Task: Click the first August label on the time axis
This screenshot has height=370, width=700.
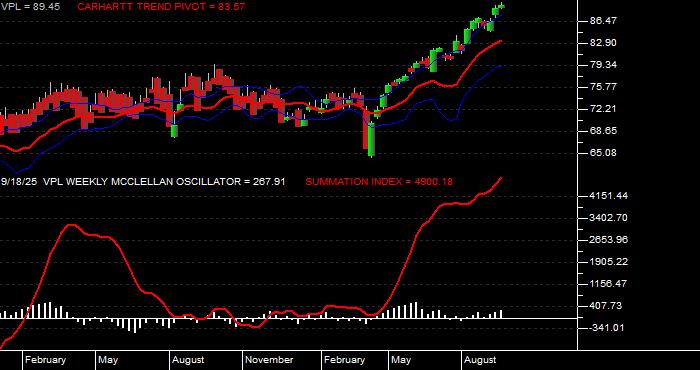Action: point(188,360)
